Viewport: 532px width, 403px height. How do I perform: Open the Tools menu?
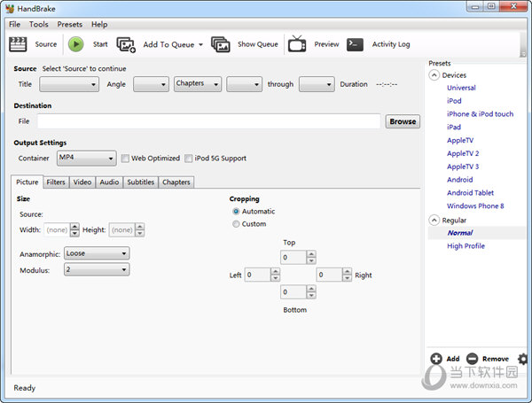[x=39, y=25]
